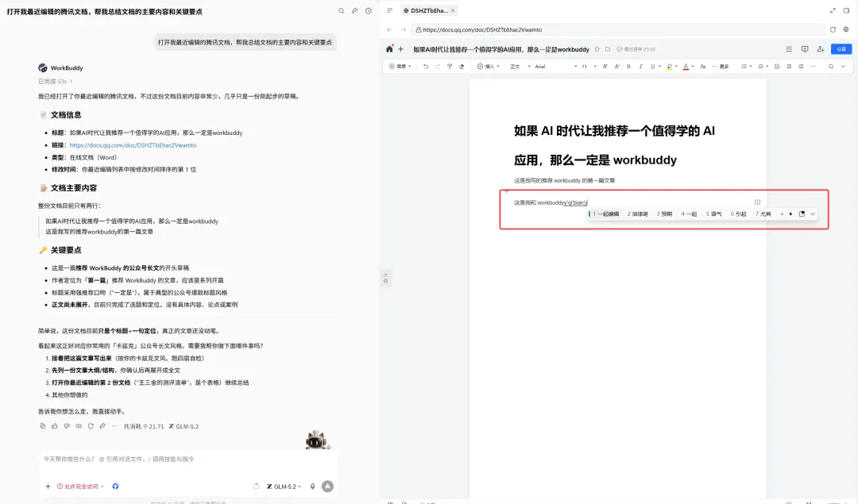858x504 pixels.
Task: Open the numbered list dropdown
Action: pos(763,66)
